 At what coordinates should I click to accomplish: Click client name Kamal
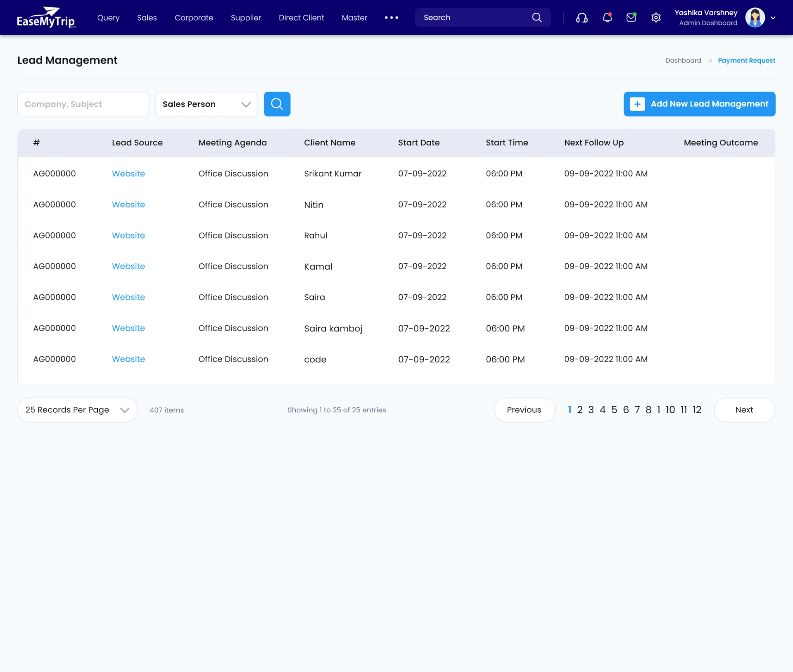tap(318, 267)
